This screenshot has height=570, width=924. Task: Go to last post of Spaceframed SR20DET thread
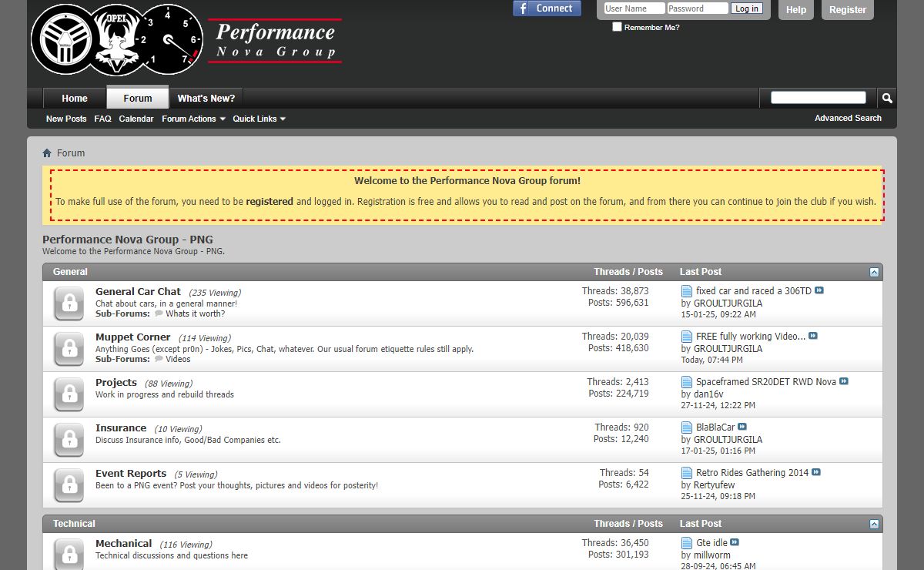(844, 382)
